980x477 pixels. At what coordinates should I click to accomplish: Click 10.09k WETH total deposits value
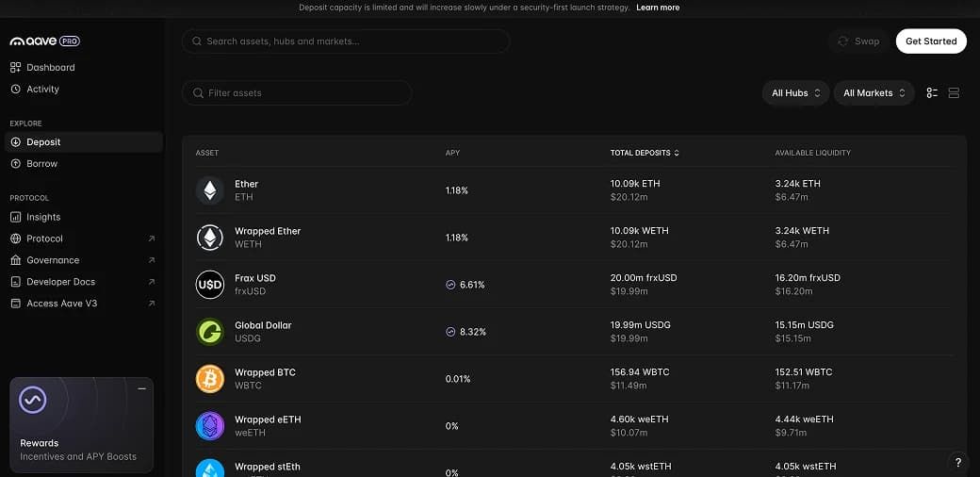pyautogui.click(x=640, y=231)
